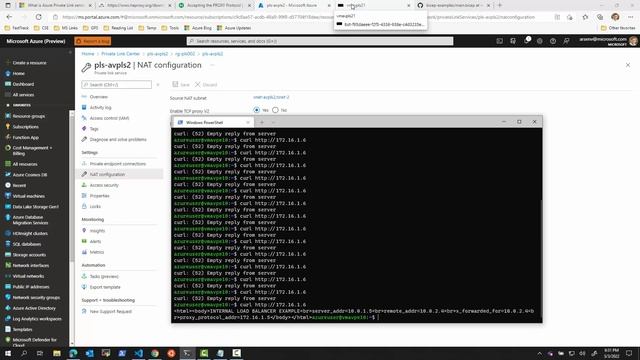This screenshot has height=360, width=640.
Task: Open Reading List bookmark folder
Action: (x=118, y=28)
